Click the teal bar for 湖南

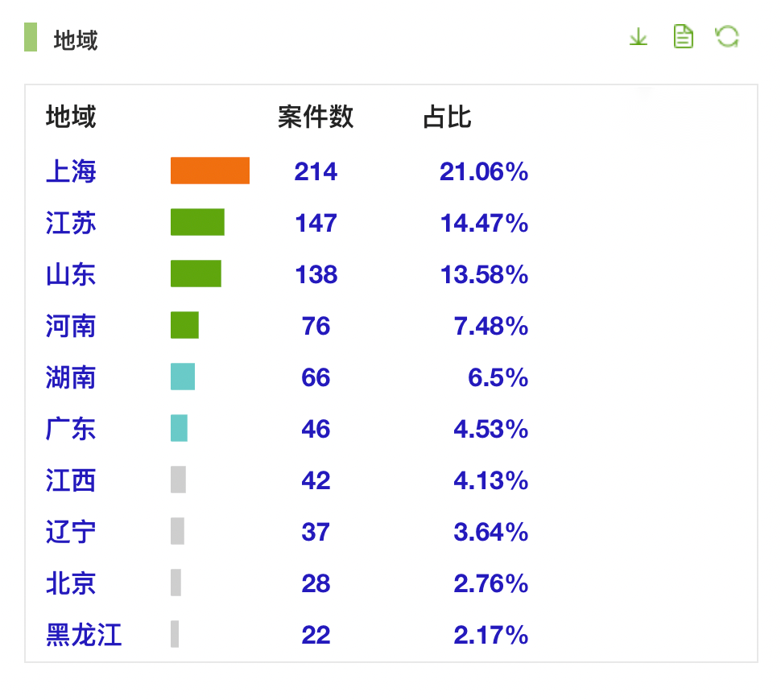coord(183,377)
